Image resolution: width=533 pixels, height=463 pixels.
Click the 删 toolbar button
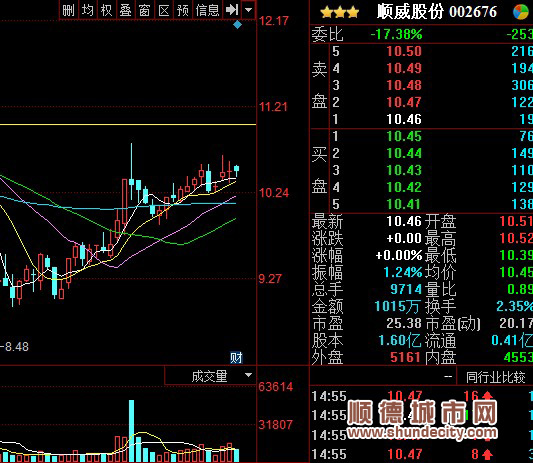(68, 10)
